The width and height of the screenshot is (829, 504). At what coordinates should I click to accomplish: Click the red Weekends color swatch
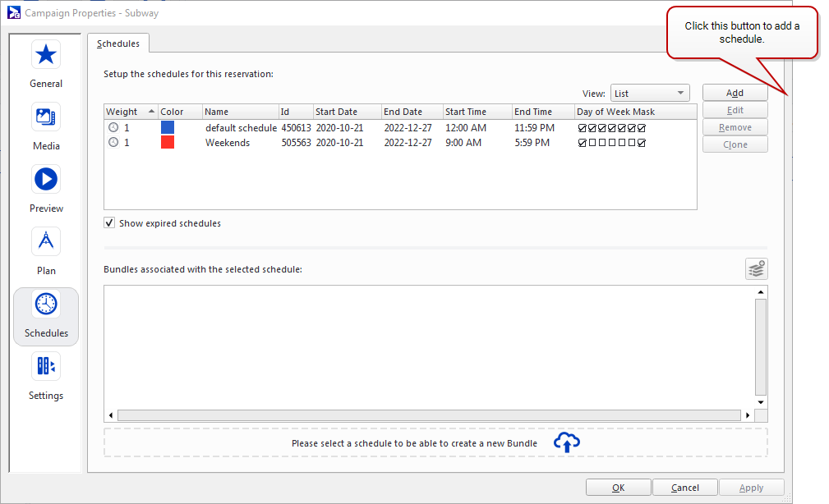click(168, 143)
